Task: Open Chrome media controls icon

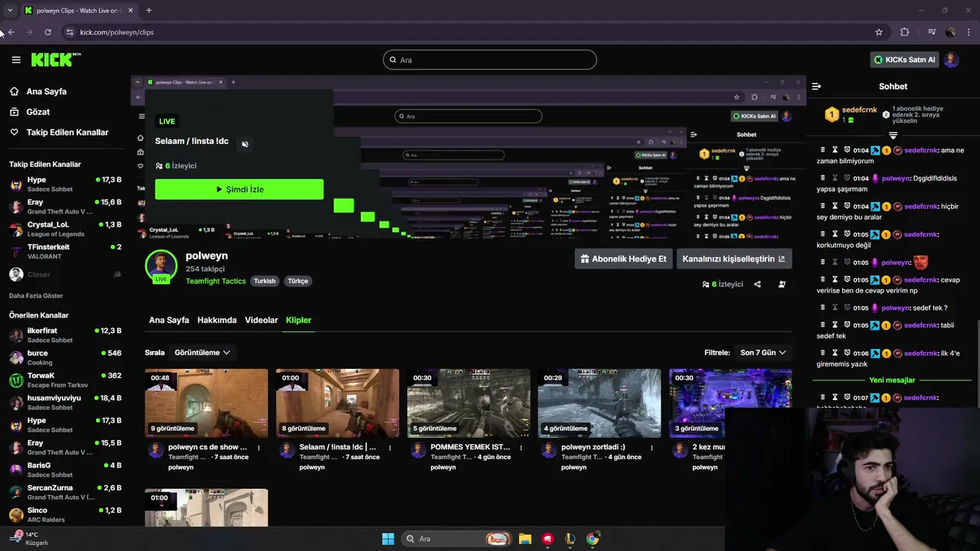Action: point(932,32)
